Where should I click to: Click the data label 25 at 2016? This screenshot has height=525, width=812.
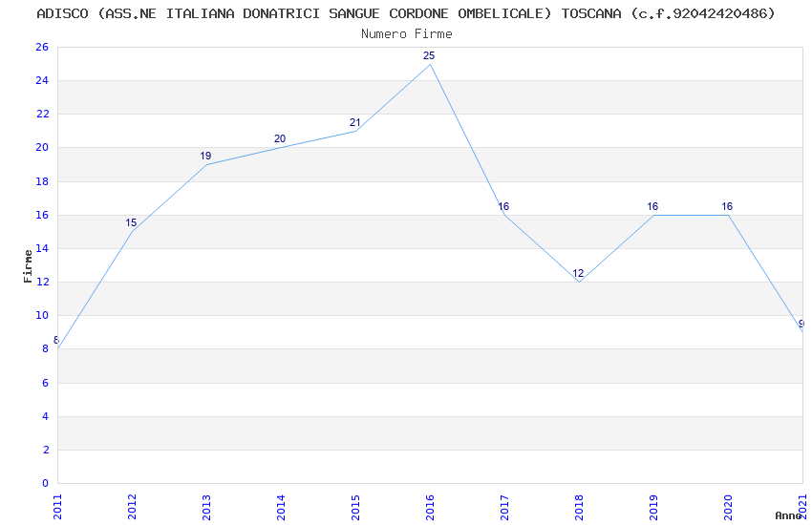[429, 56]
